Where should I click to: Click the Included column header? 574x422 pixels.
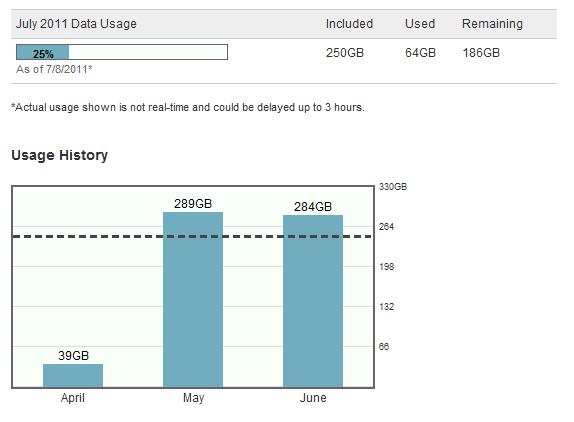pyautogui.click(x=349, y=24)
